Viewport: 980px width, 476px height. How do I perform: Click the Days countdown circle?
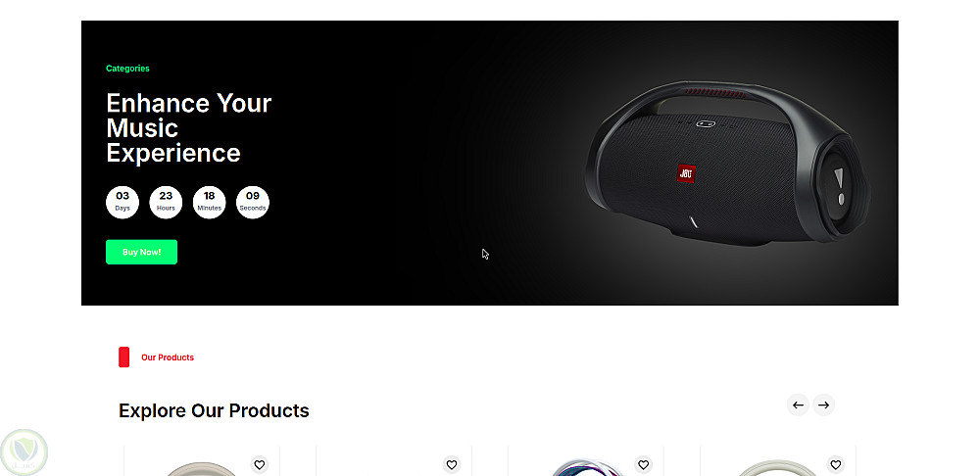pyautogui.click(x=122, y=203)
